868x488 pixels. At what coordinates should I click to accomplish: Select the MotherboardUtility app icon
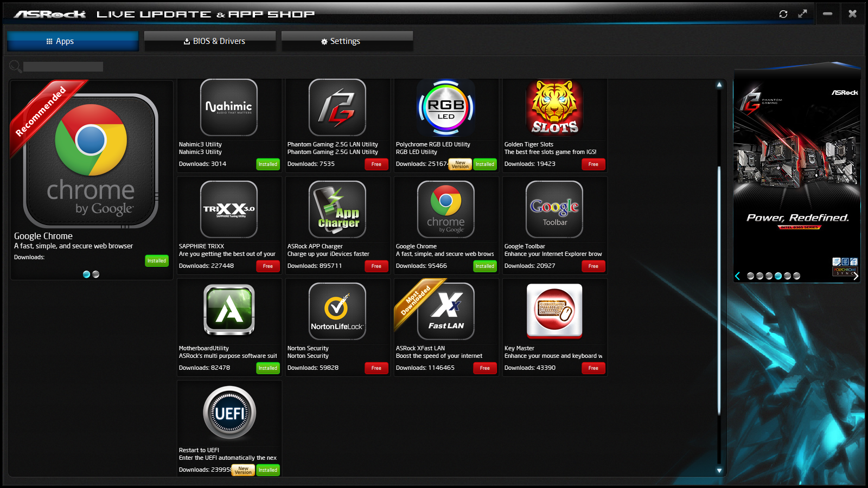[x=229, y=311]
